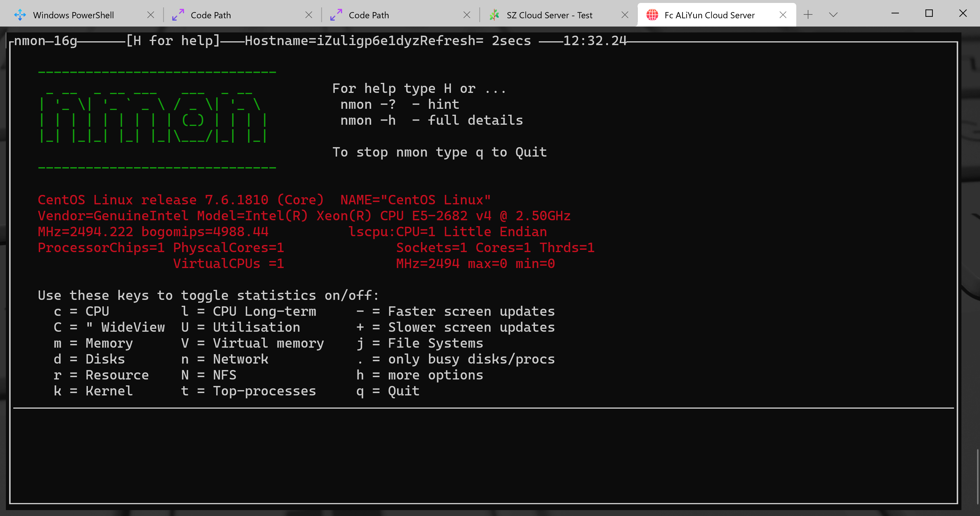Image resolution: width=980 pixels, height=516 pixels.
Task: Expand the new tab profile dropdown chevron
Action: click(x=833, y=15)
